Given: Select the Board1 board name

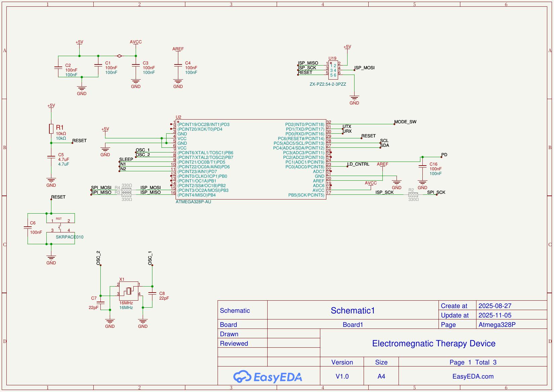Looking at the screenshot, I should 353,325.
